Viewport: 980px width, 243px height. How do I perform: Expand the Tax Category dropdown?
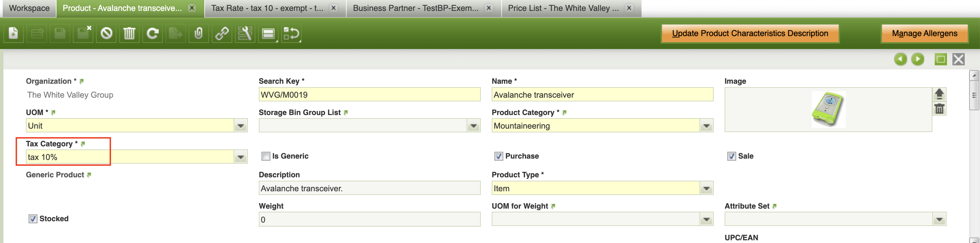(x=240, y=157)
